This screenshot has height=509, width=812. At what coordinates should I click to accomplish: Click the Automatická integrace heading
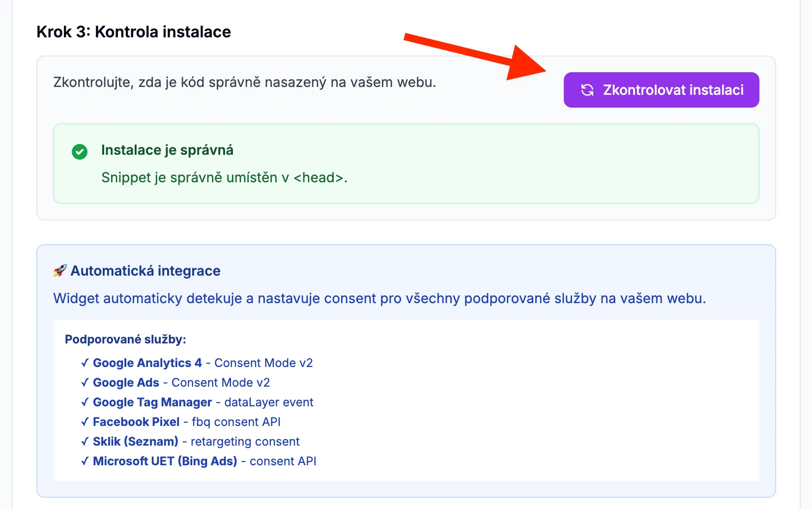coord(145,270)
